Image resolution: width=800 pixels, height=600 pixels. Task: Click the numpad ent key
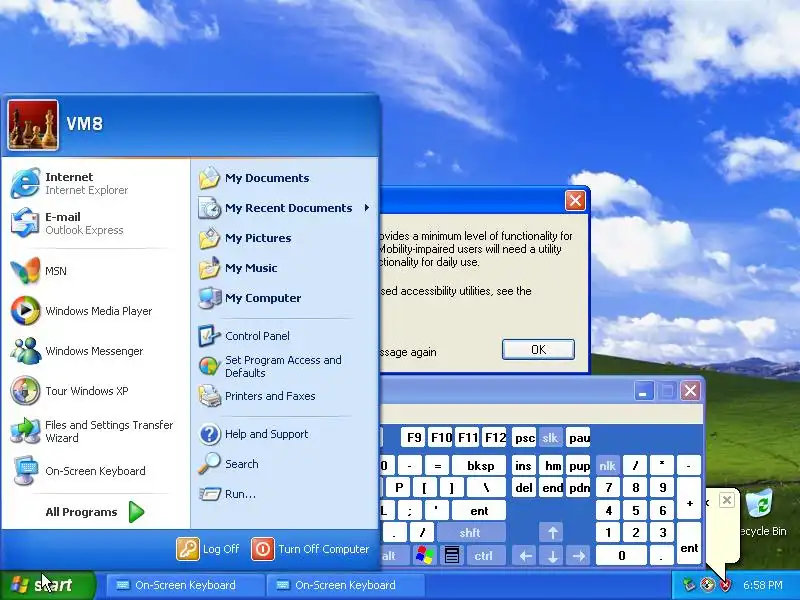click(x=689, y=544)
